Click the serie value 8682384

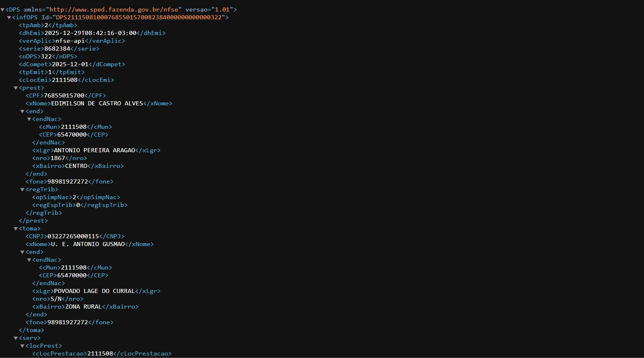click(57, 49)
